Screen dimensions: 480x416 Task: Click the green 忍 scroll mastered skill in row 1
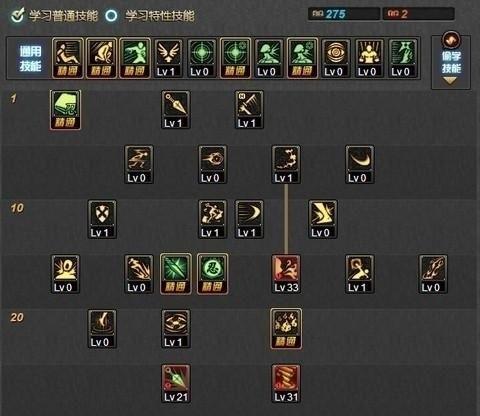tap(65, 110)
